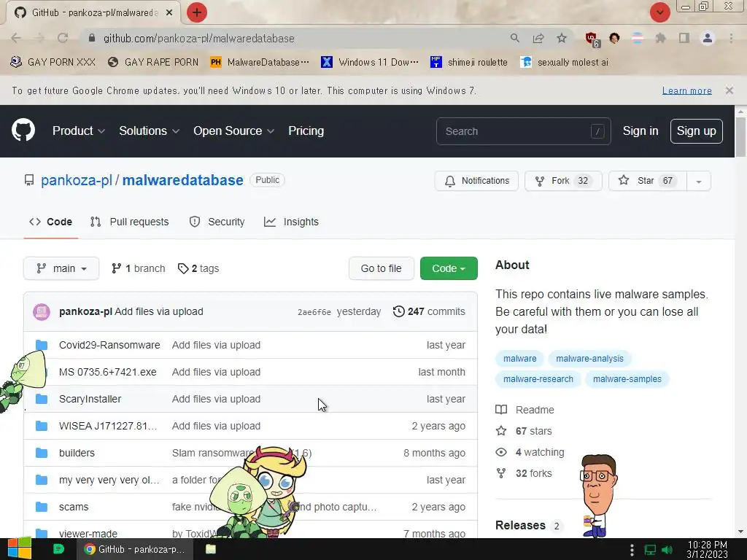Open the WISEA J171227.81... folder
The width and height of the screenshot is (747, 560).
[x=108, y=426]
